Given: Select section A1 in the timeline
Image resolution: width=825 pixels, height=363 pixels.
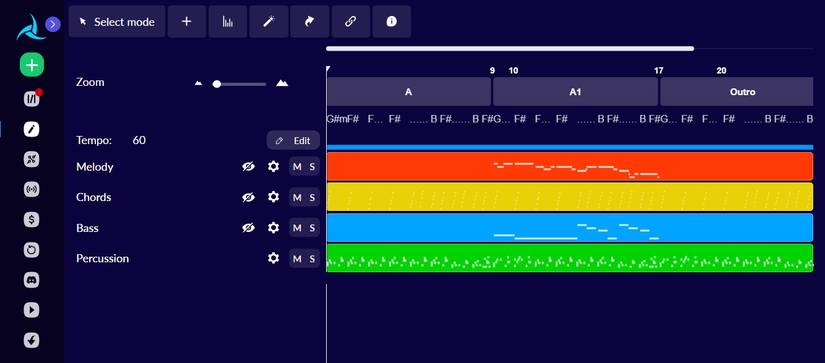Looking at the screenshot, I should click(576, 92).
